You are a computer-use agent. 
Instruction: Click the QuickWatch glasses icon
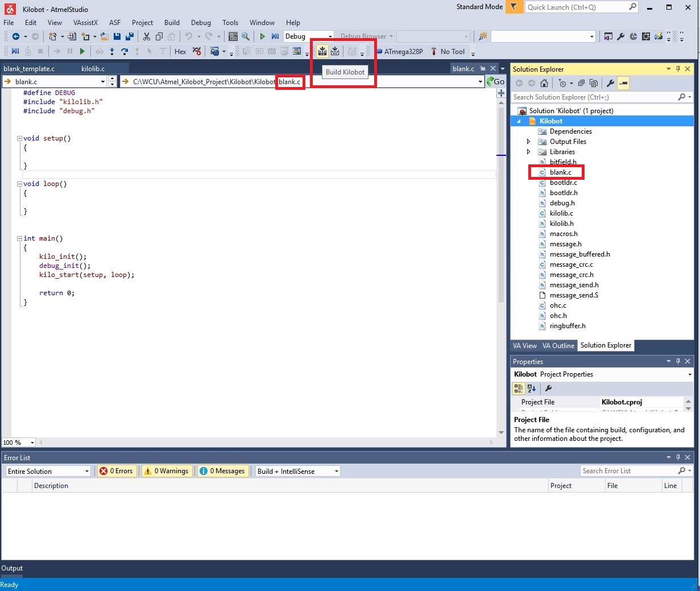coord(100,52)
